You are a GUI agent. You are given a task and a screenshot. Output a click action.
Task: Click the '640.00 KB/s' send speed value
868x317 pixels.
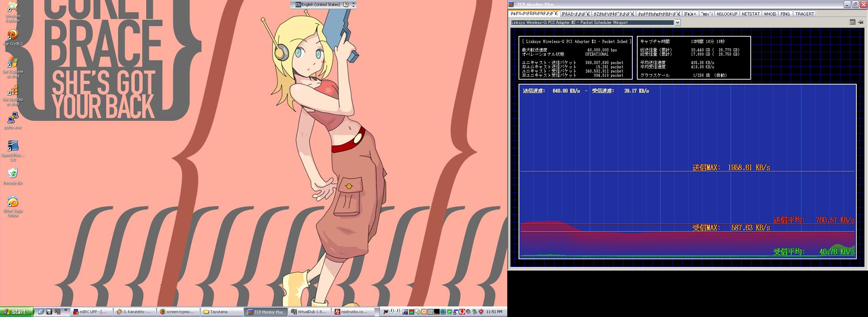566,91
